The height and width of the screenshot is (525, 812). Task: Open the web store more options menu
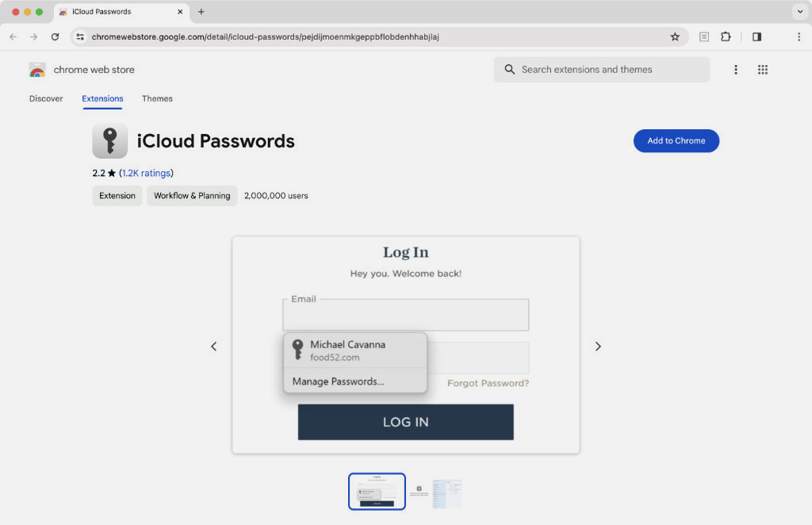(x=735, y=70)
